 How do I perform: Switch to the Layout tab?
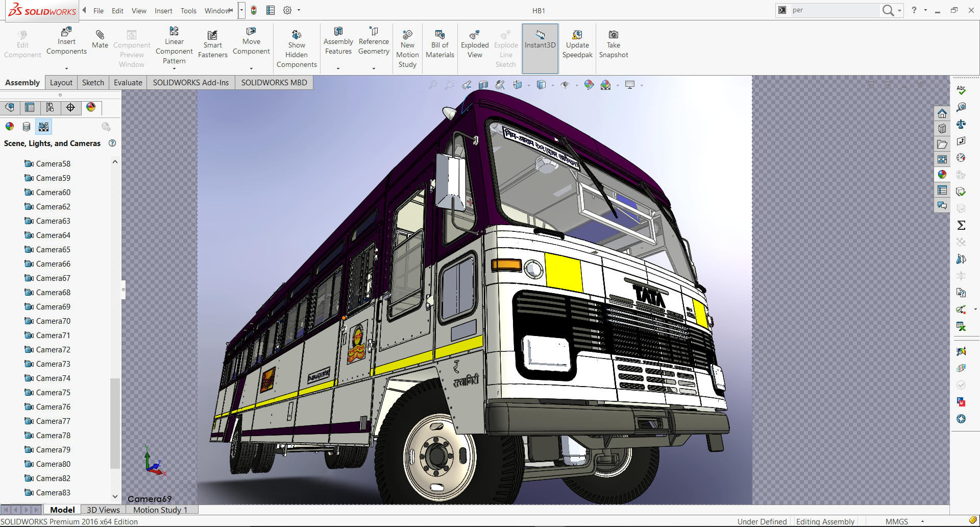tap(61, 83)
